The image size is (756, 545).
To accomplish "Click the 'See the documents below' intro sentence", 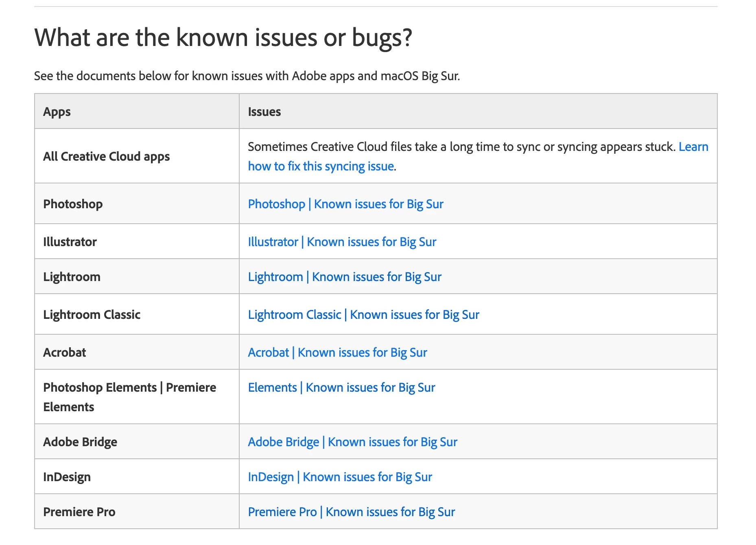I will pos(247,76).
